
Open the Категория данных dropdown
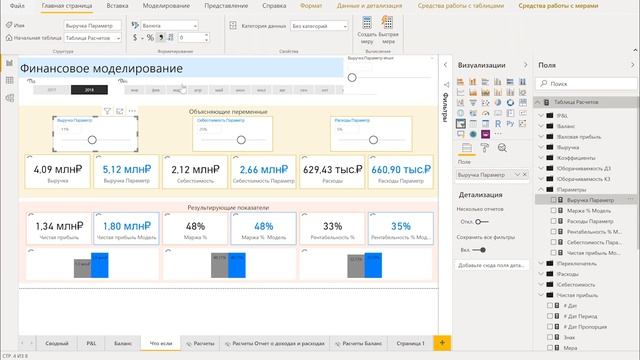(319, 26)
